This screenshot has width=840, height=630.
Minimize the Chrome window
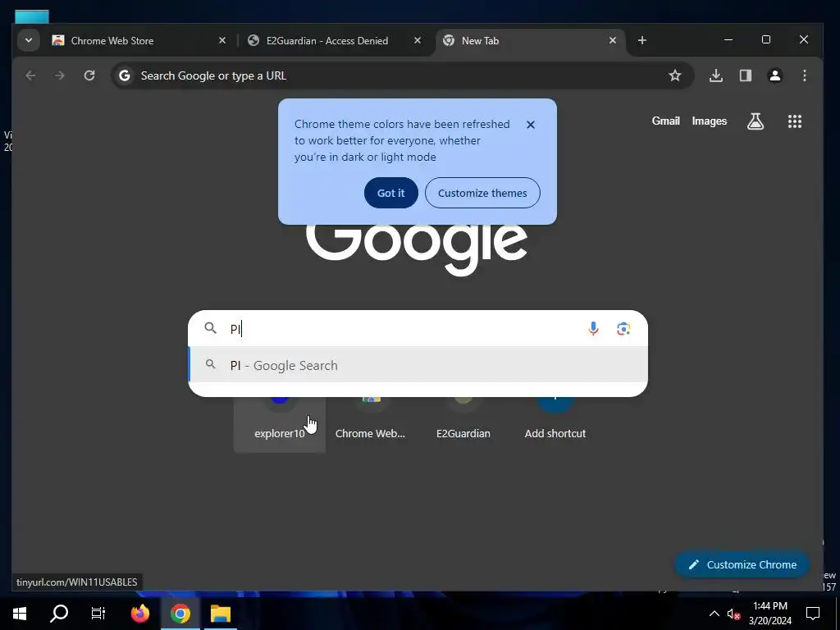point(728,39)
